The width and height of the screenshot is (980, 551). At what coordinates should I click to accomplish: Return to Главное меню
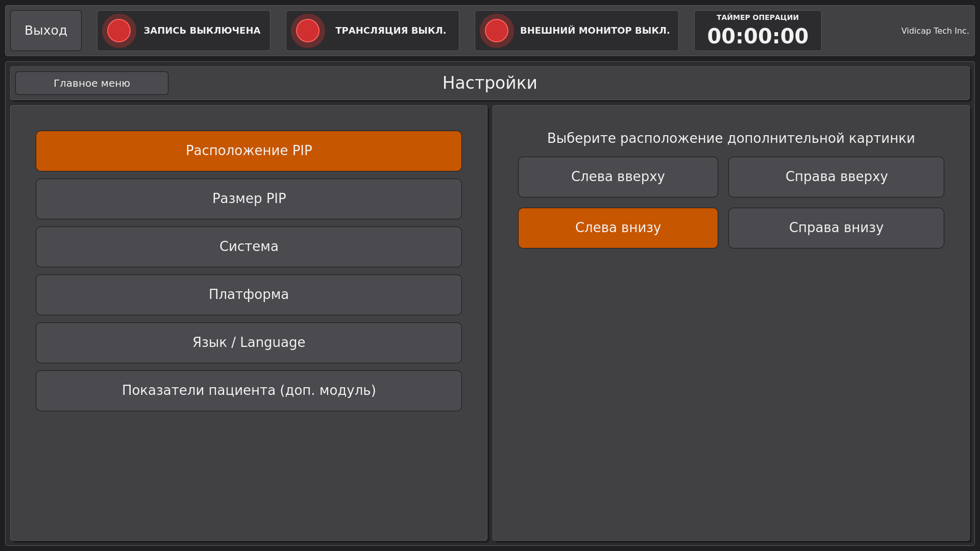(92, 83)
